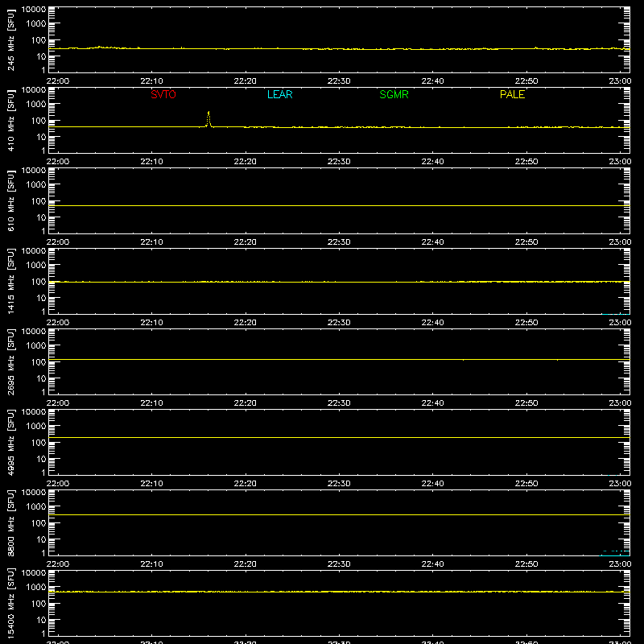This screenshot has width=644, height=644.
Task: Select the '245 MHz [SFU]' axis title
Action: coord(10,39)
